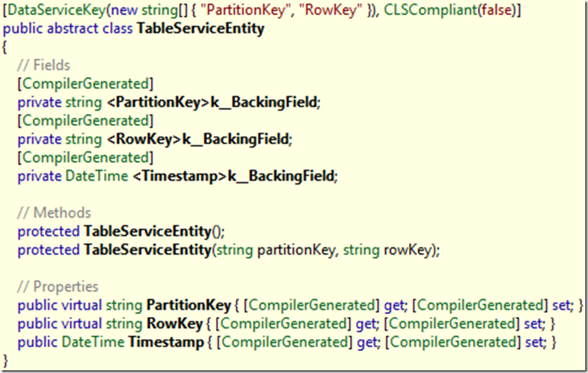This screenshot has height=373, width=588.
Task: Click the abstract keyword in class declaration
Action: click(x=71, y=29)
